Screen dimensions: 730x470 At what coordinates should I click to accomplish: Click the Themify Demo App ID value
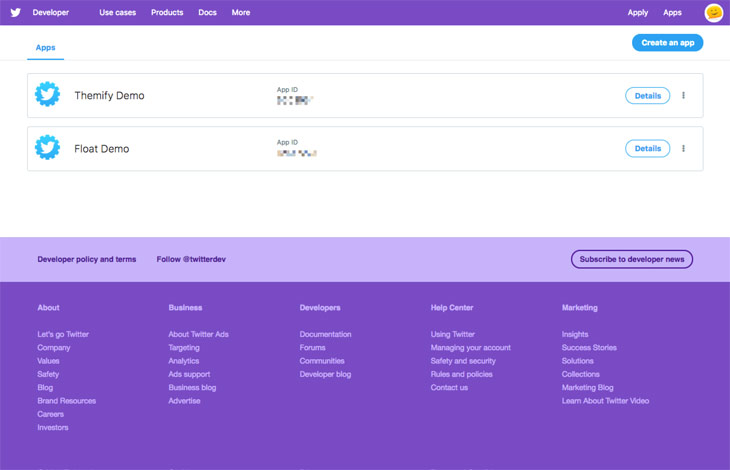tap(295, 100)
